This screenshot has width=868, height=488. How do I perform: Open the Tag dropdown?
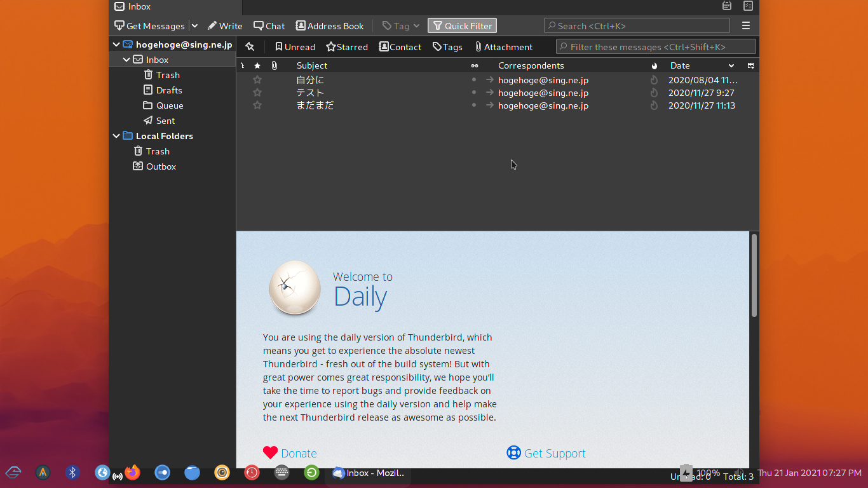point(401,26)
